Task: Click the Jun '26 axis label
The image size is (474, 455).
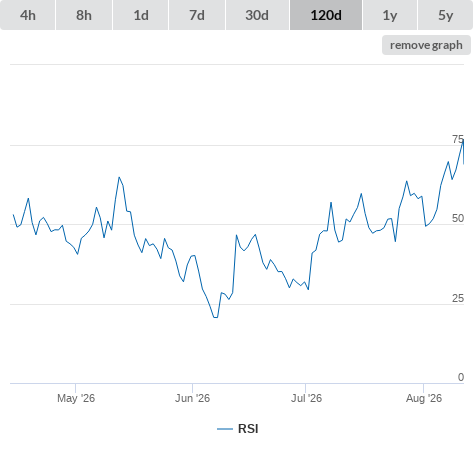Action: (x=192, y=398)
